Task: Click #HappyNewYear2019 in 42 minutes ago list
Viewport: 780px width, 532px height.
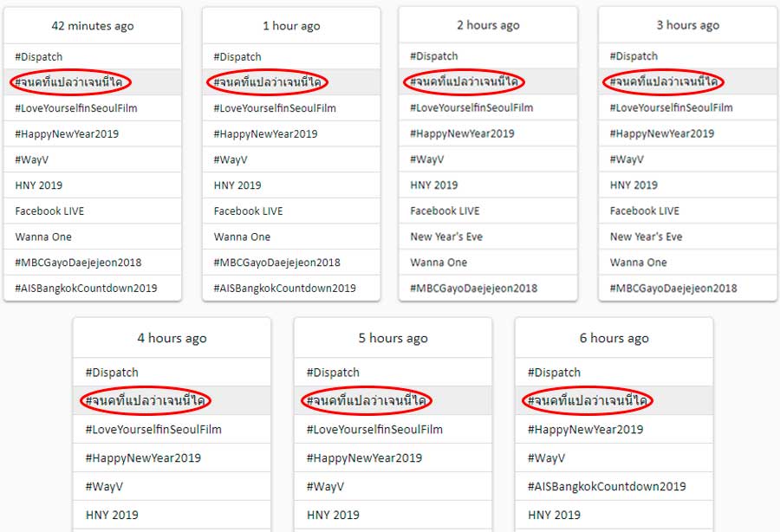Action: click(x=67, y=133)
